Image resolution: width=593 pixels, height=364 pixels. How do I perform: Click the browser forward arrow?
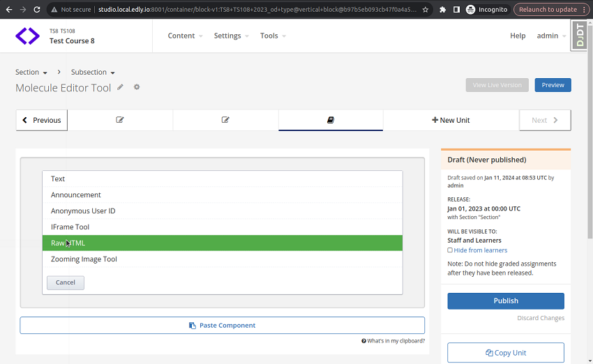click(x=23, y=10)
